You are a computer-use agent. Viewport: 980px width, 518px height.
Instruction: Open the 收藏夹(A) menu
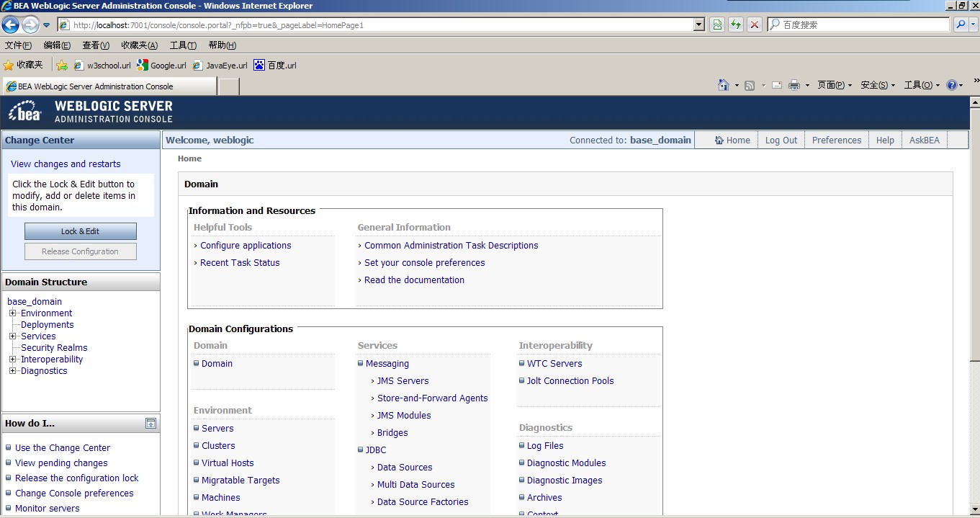[139, 45]
